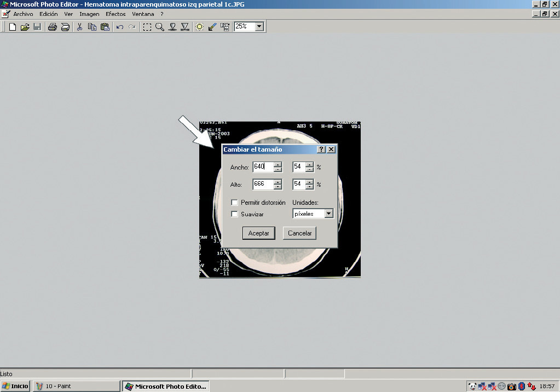Viewport: 560px width, 392px height.
Task: Increase Ancho value with up arrow
Action: 278,164
